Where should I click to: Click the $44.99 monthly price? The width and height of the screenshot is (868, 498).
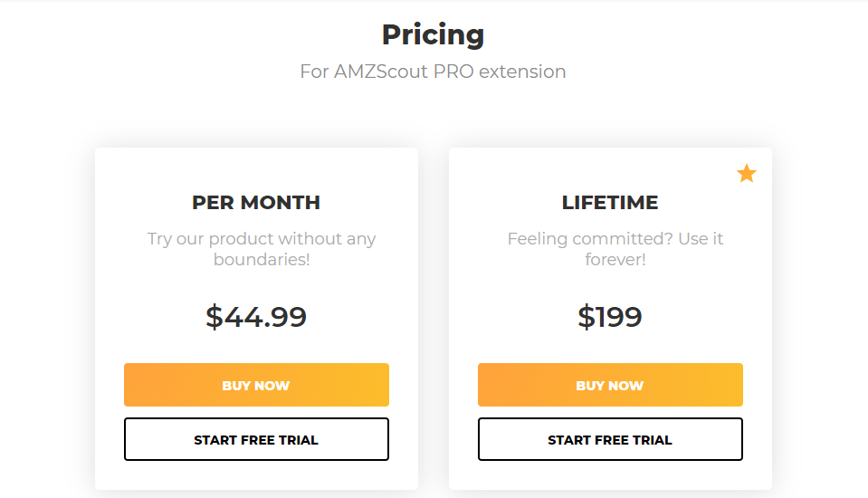click(x=256, y=317)
